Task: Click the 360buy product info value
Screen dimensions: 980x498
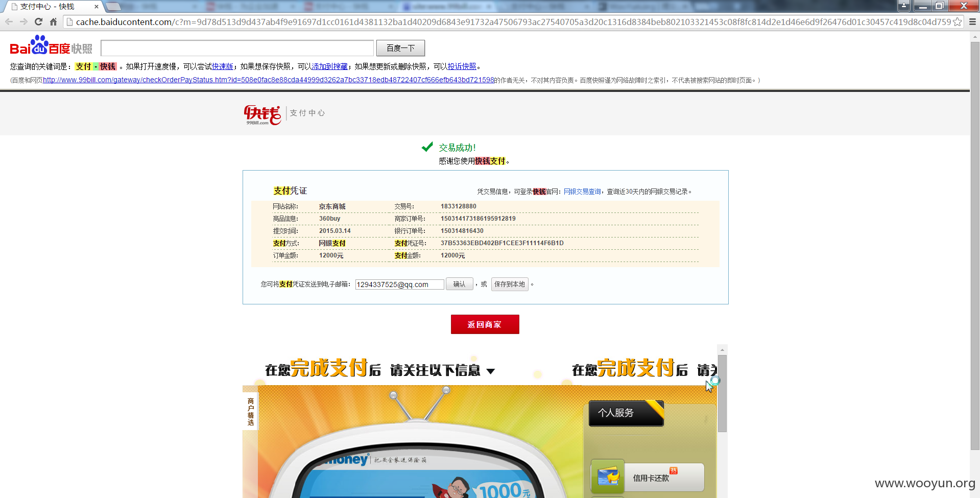Action: point(329,219)
